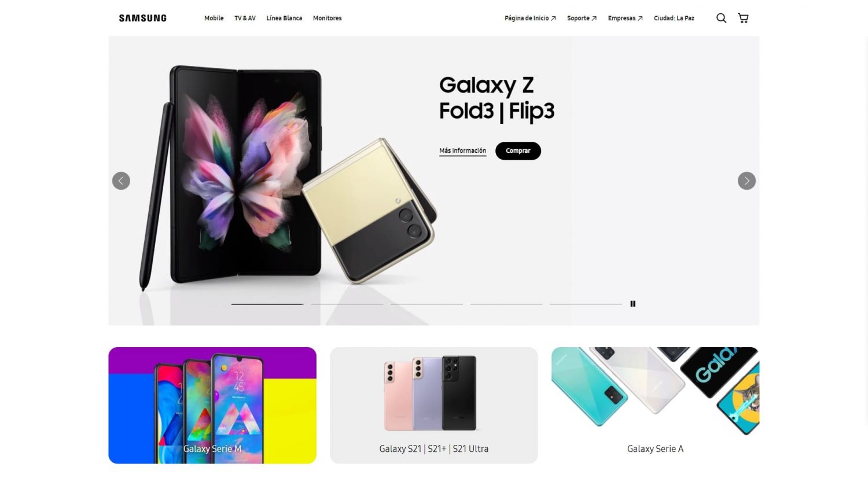Image resolution: width=868 pixels, height=504 pixels.
Task: Open the search magnifier icon
Action: 721,18
